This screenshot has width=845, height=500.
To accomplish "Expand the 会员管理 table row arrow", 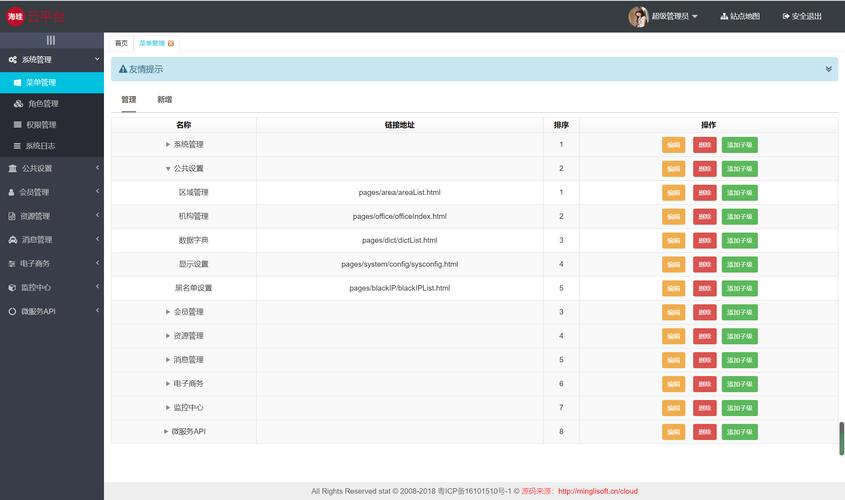I will 168,312.
